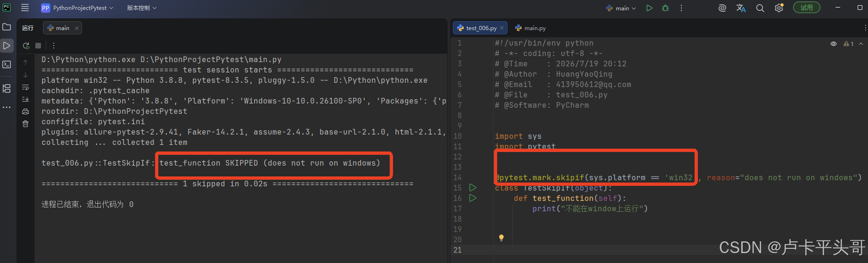Viewport: 868px width, 263px height.
Task: Jump down the stack trace
Action: point(25,75)
